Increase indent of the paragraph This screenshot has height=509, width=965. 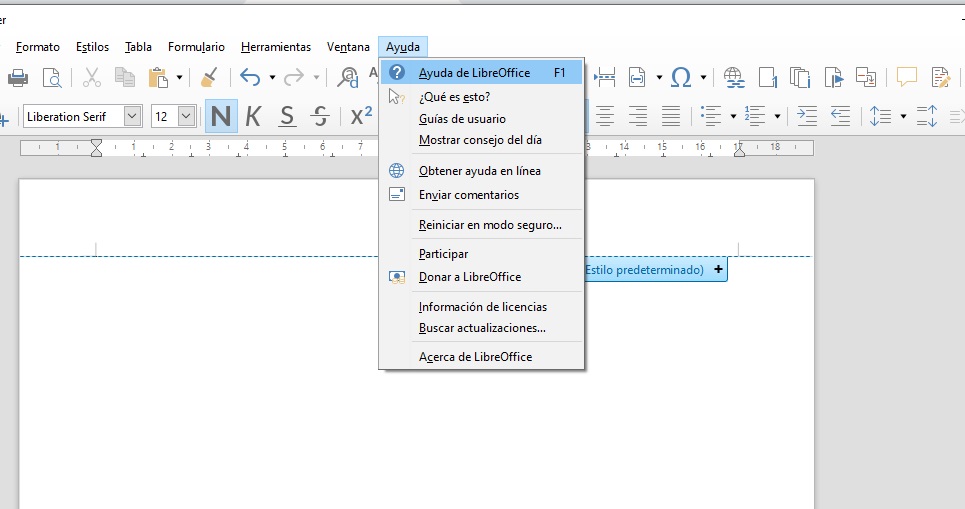click(x=807, y=116)
